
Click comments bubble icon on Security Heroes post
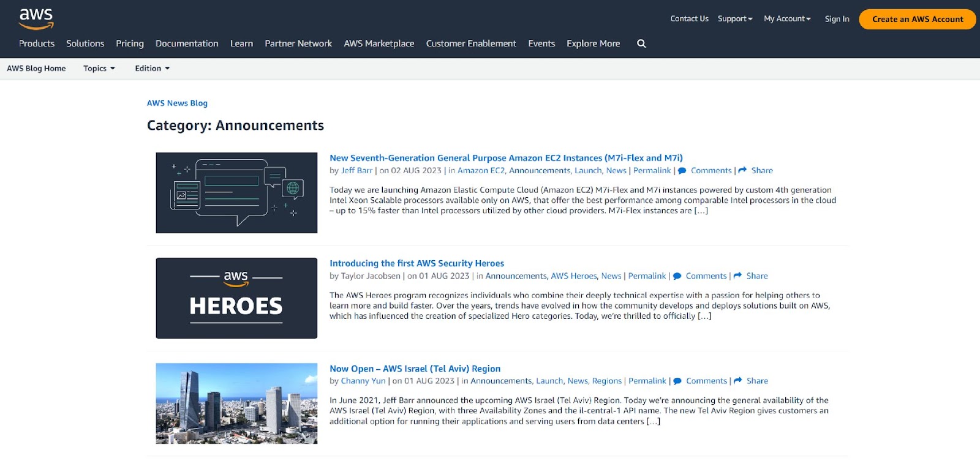pyautogui.click(x=677, y=276)
